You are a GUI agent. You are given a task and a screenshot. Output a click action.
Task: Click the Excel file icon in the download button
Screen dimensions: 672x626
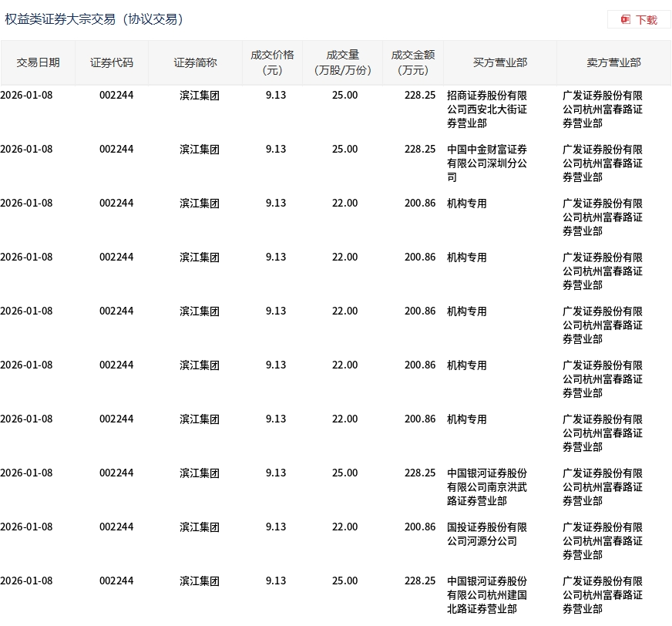(625, 20)
